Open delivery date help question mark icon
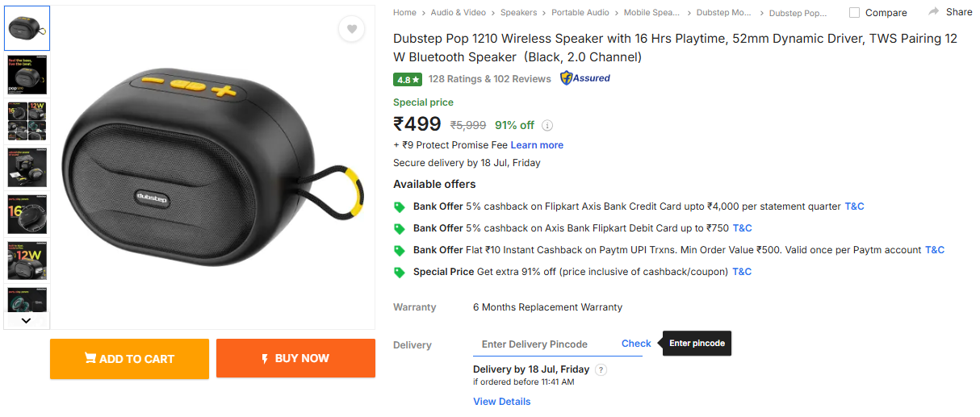This screenshot has width=980, height=417. (601, 370)
